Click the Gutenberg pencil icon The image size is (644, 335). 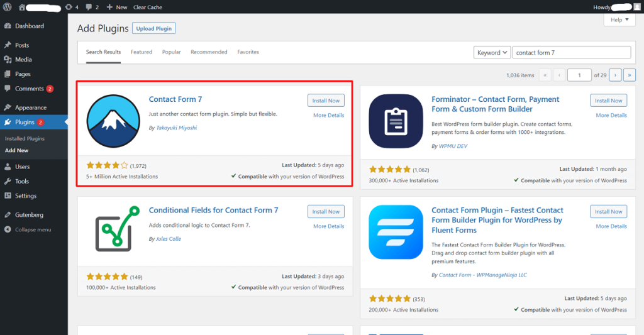pos(8,215)
